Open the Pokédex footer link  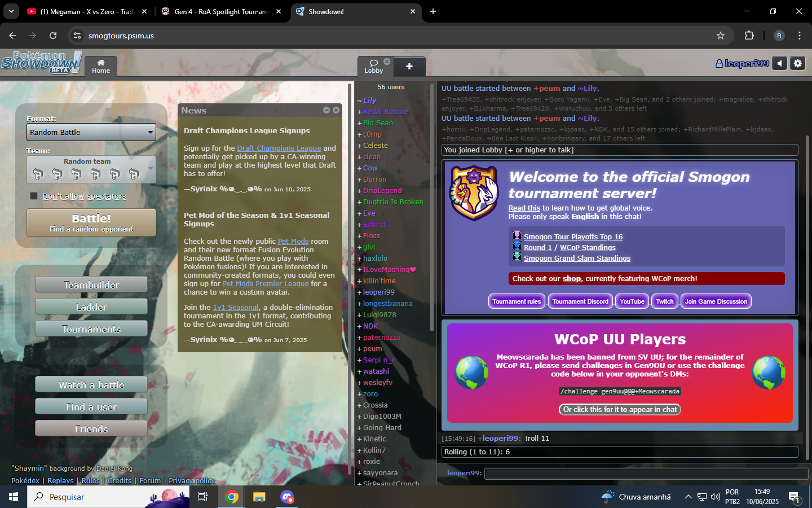tap(25, 480)
